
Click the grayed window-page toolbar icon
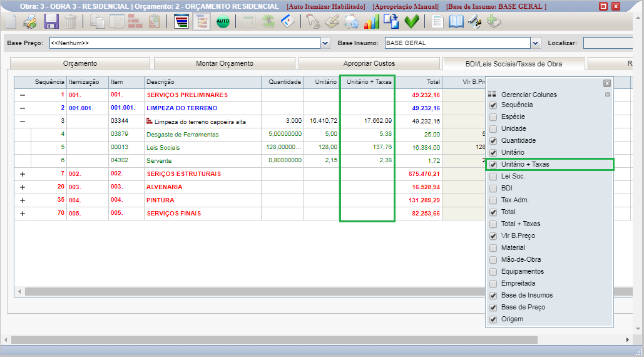pos(116,21)
